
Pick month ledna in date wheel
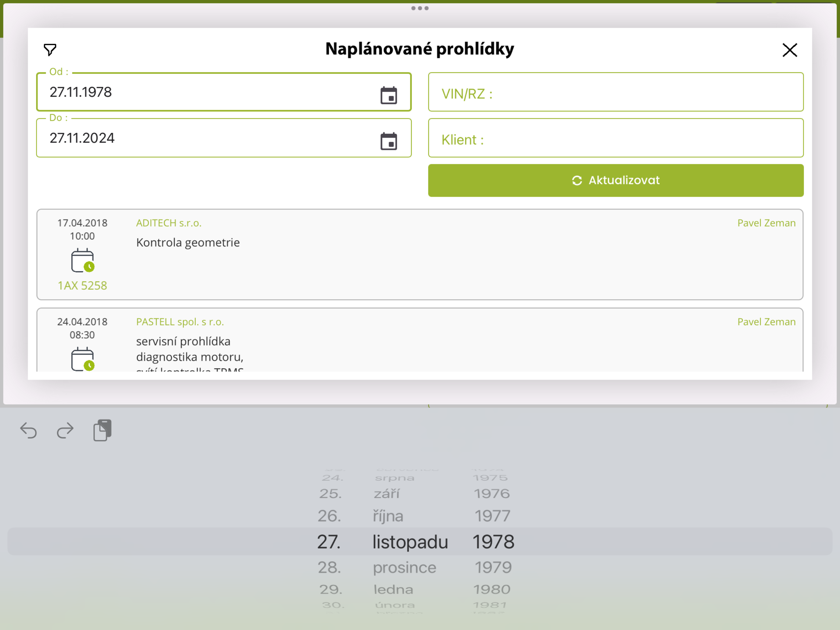coord(393,589)
